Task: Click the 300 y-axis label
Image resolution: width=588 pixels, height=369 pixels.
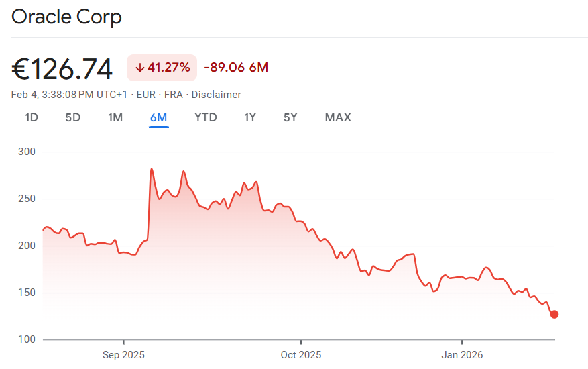Action: click(x=26, y=152)
